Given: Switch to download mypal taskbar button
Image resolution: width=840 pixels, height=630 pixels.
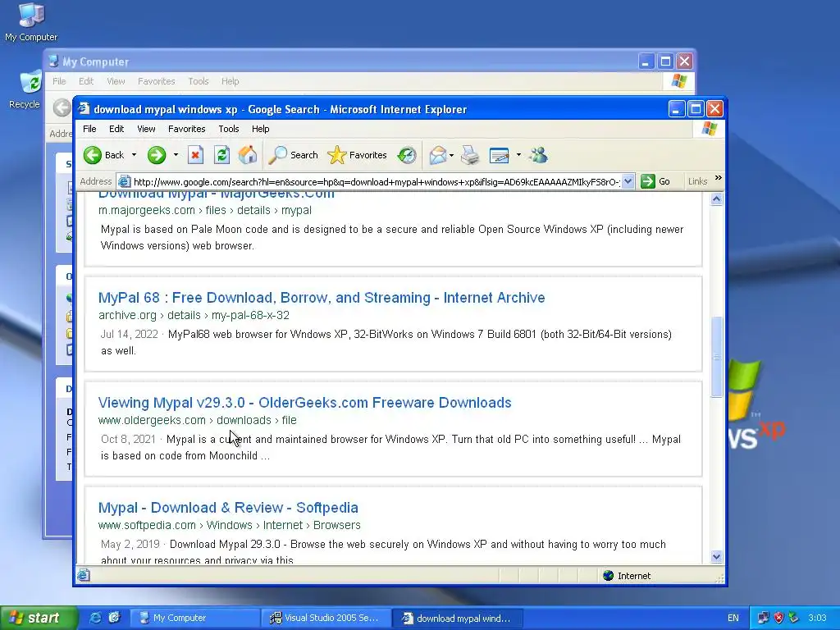Looking at the screenshot, I should (457, 619).
